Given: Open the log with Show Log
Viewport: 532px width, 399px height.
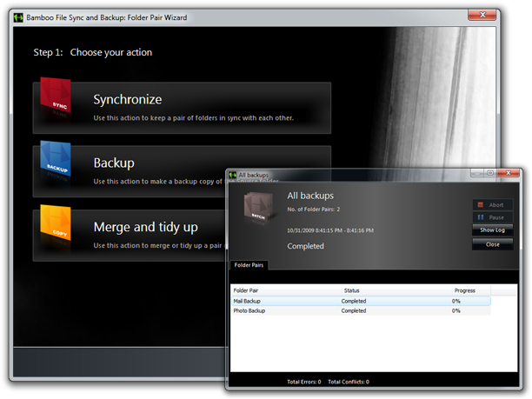Looking at the screenshot, I should [492, 230].
